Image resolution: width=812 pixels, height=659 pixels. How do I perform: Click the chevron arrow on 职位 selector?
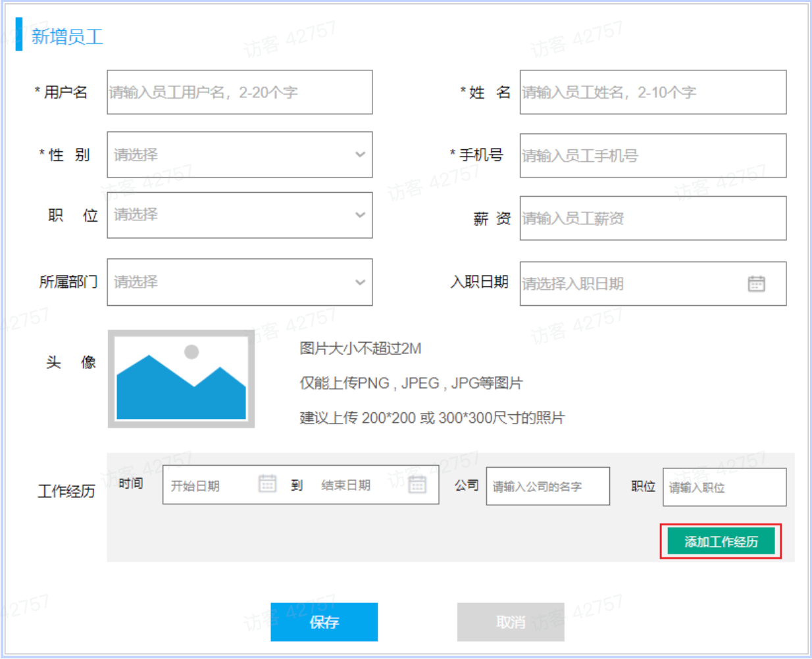pyautogui.click(x=359, y=215)
